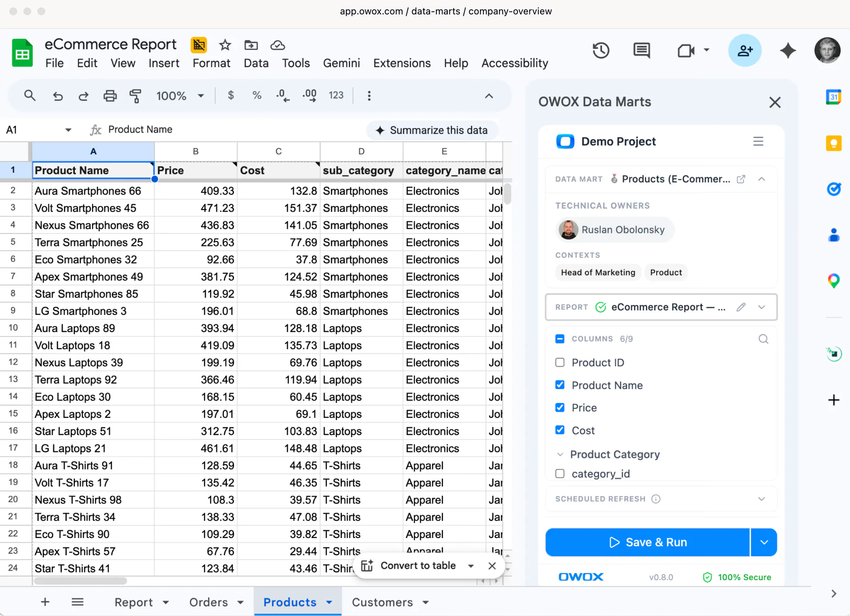Select the paint format tool
Screen dimensions: 850x616
click(x=135, y=96)
